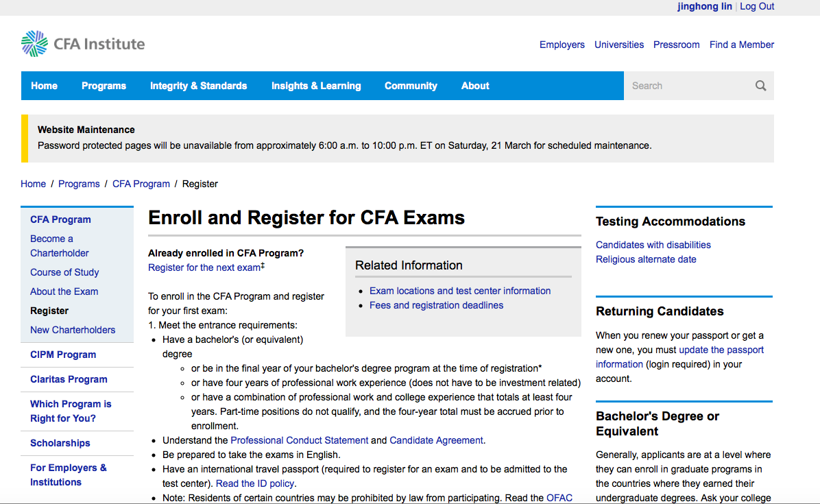Open the Community nav menu
The width and height of the screenshot is (820, 504).
411,86
